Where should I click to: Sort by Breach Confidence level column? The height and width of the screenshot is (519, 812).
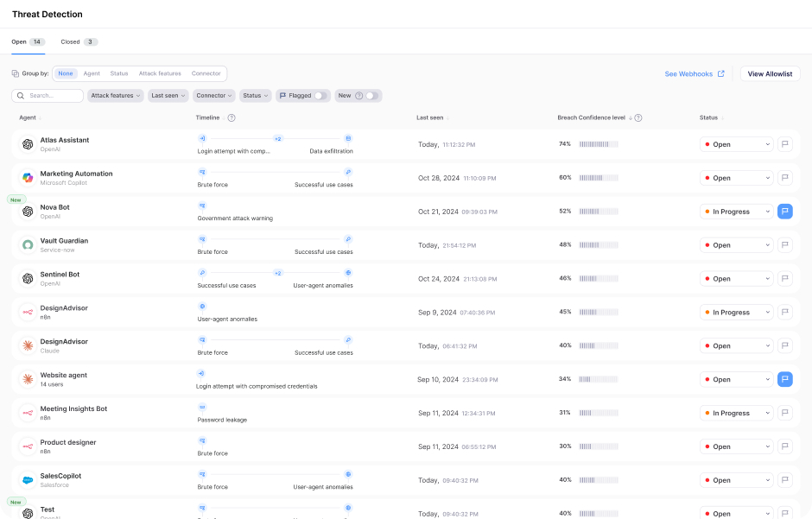coord(594,118)
